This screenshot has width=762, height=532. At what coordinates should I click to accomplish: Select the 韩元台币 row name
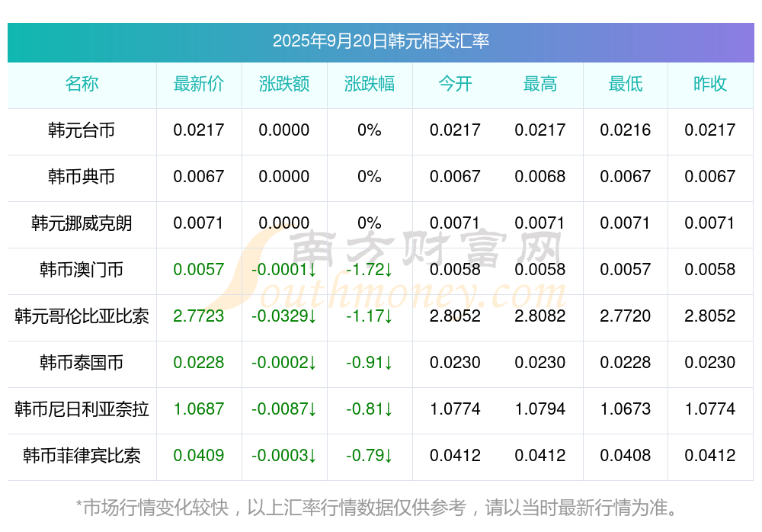click(x=82, y=130)
